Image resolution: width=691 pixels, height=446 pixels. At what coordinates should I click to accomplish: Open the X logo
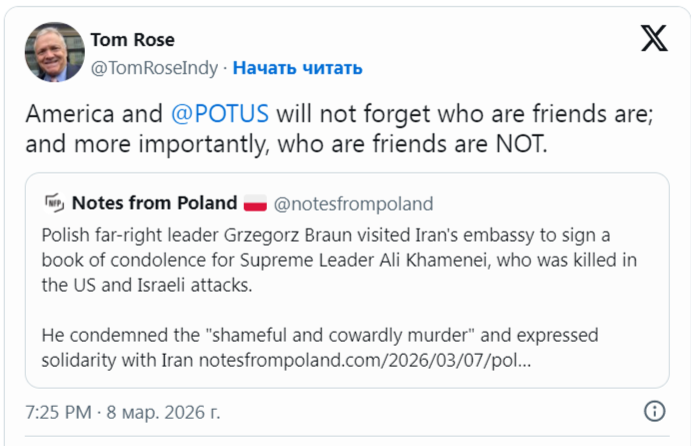(653, 39)
